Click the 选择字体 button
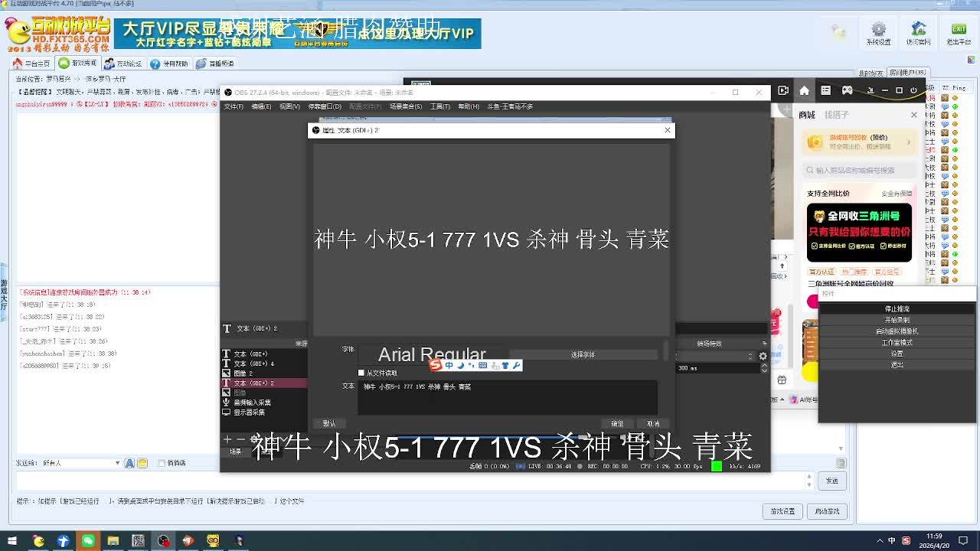The image size is (980, 551). coord(583,355)
